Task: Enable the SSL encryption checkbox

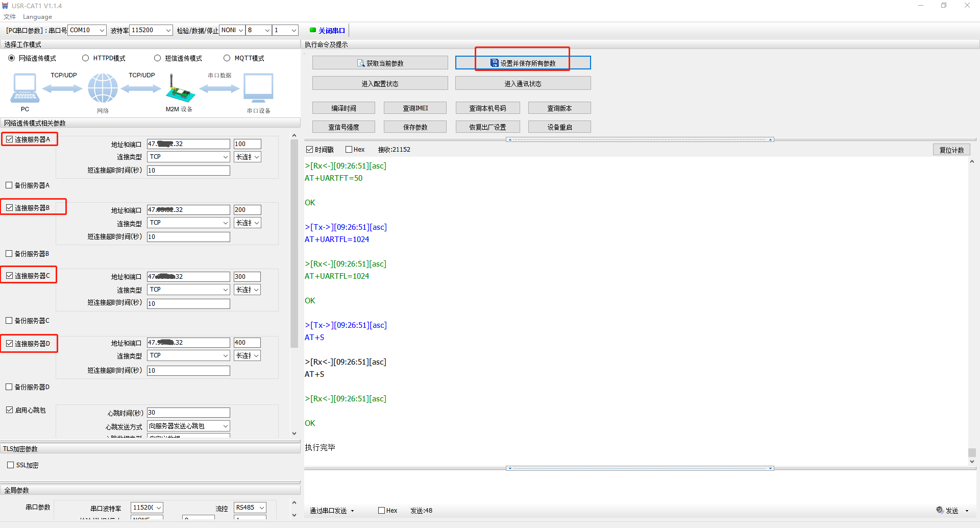Action: coord(10,465)
